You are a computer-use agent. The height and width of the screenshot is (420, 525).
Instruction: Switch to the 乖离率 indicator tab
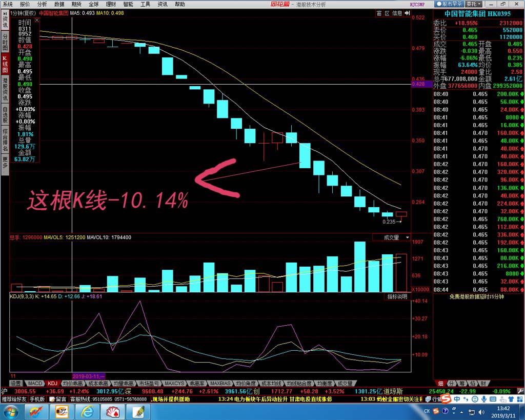click(197, 383)
